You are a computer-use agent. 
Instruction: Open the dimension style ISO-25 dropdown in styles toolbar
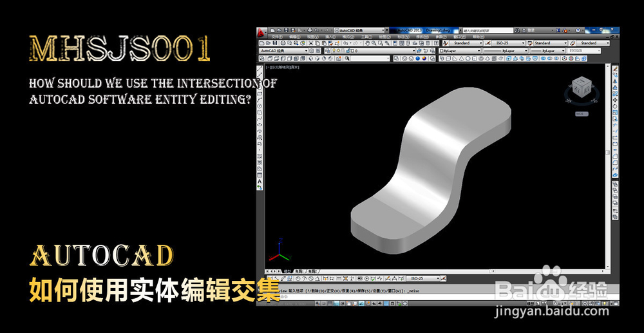[509, 43]
